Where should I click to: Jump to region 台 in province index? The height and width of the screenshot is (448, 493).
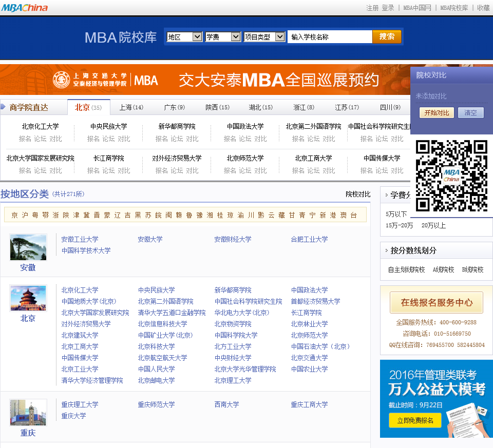[354, 215]
